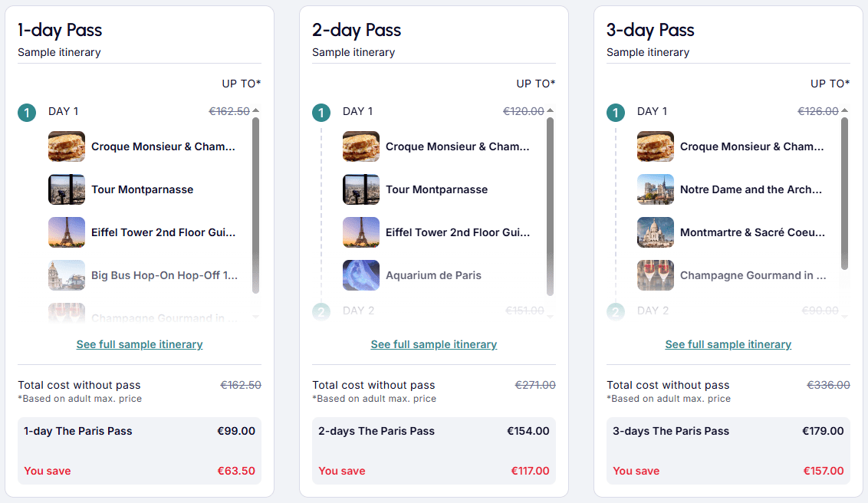Screen dimensions: 868x503
Task: Select Tour Montparnasse in the 2-day Pass list
Action: click(436, 189)
